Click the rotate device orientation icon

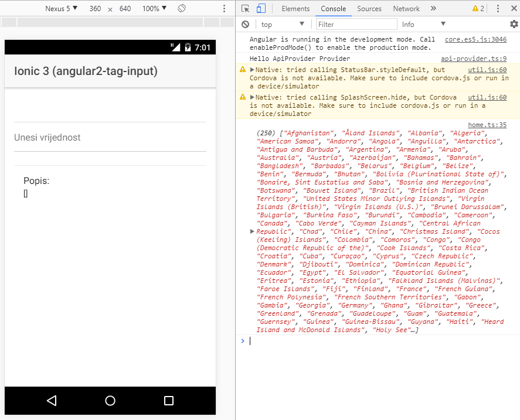(x=182, y=9)
